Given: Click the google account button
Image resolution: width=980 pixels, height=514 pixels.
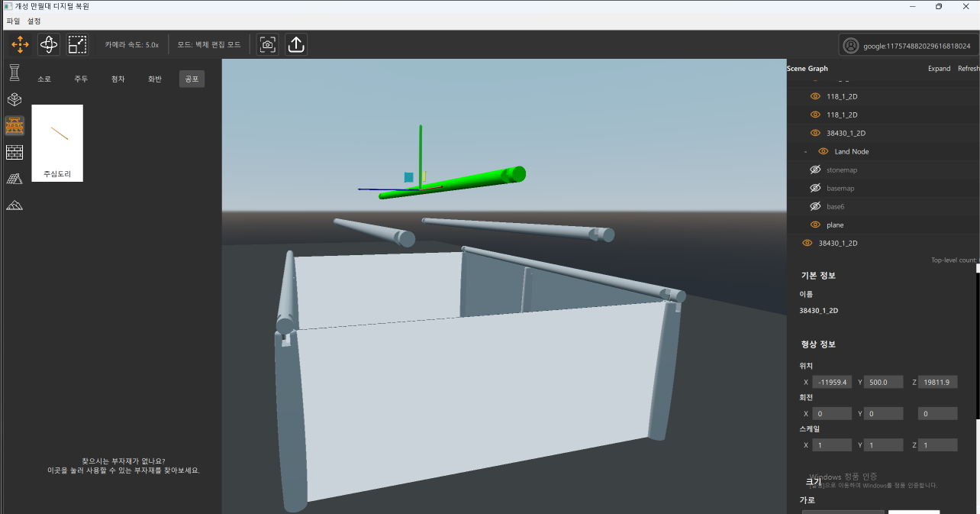Looking at the screenshot, I should pyautogui.click(x=907, y=46).
